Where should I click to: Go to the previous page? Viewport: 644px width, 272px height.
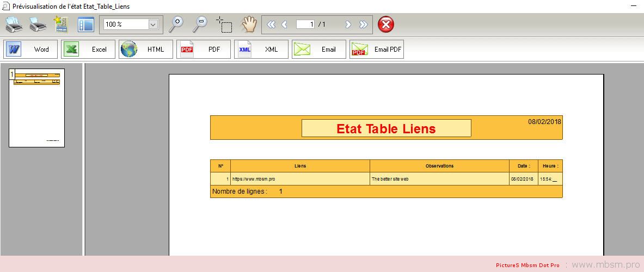pyautogui.click(x=284, y=24)
